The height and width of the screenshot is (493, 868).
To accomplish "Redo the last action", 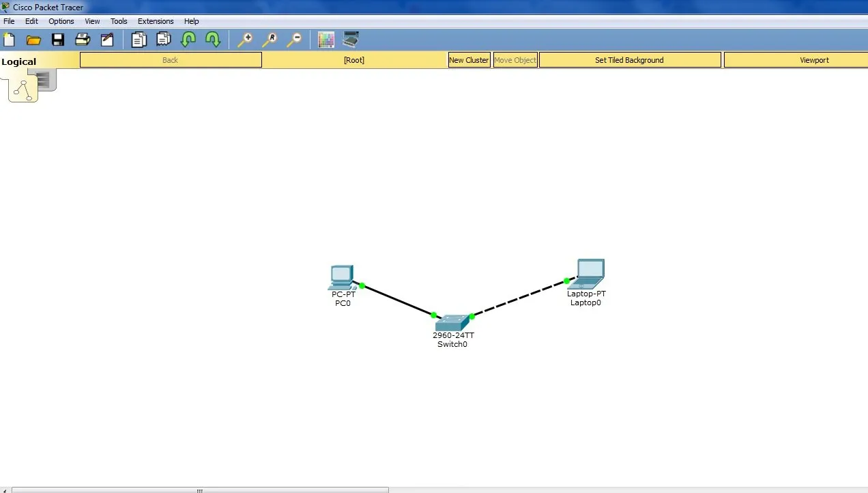I will coord(213,40).
